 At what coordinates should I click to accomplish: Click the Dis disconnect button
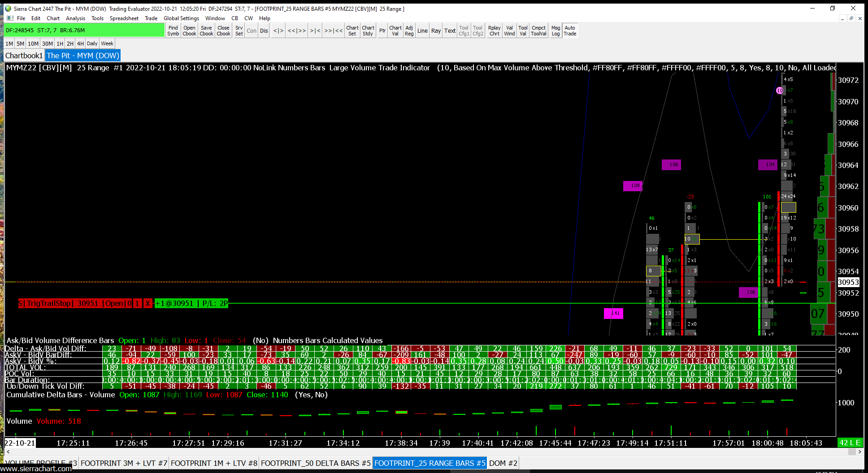point(264,30)
